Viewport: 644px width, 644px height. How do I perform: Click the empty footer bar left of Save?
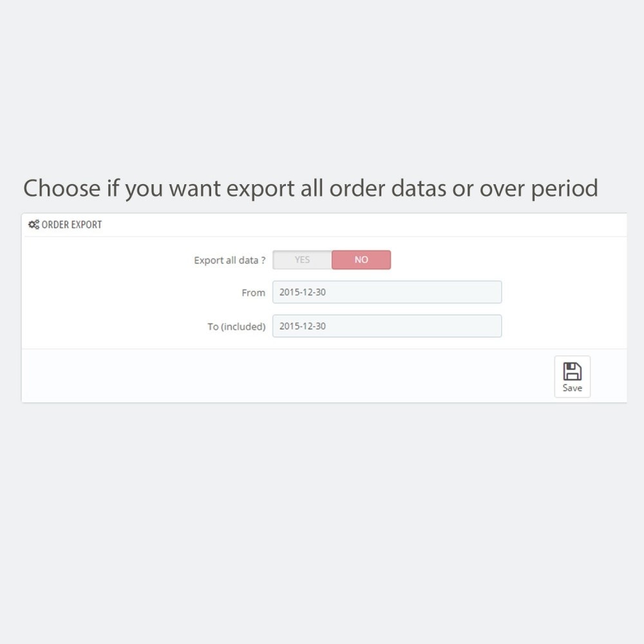(287, 376)
